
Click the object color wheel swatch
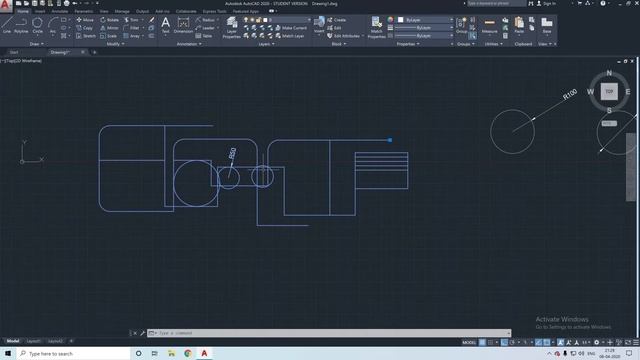(390, 20)
